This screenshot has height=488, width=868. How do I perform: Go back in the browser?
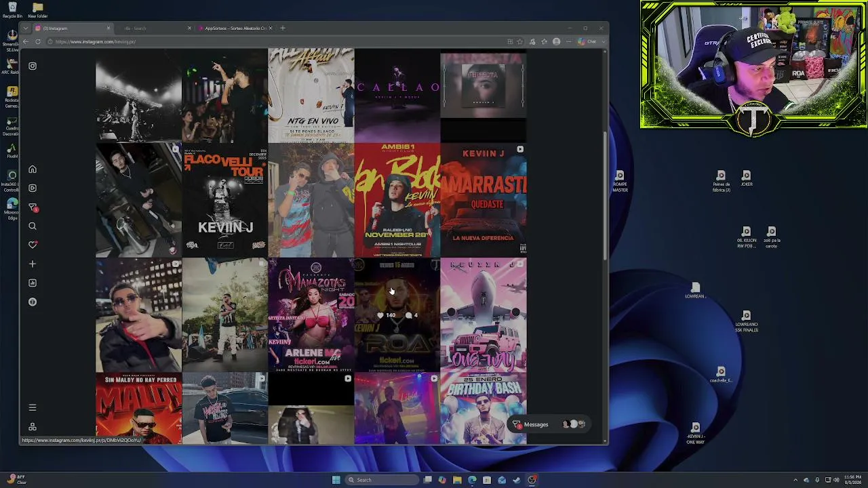point(26,41)
